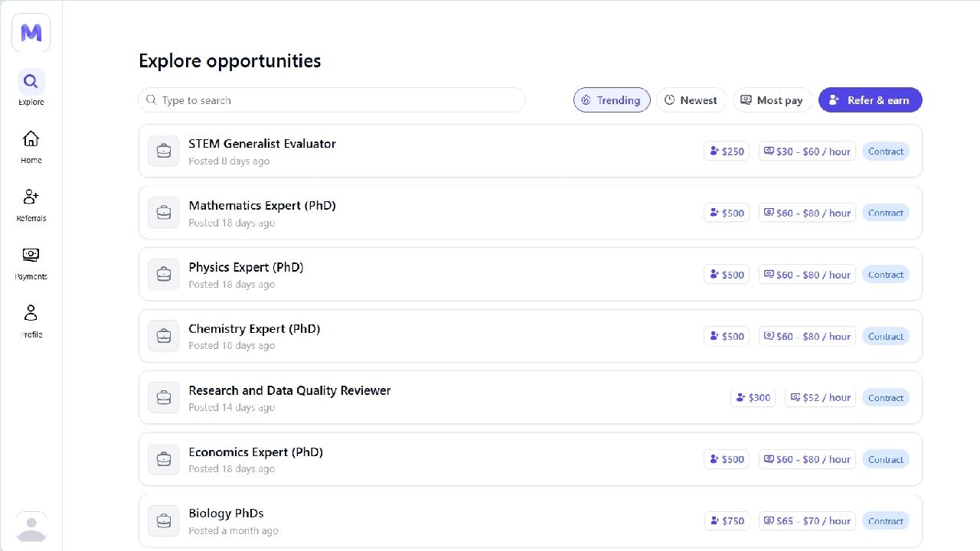Open the Physics Expert (PhD) listing
Viewport: 980px width, 551px height.
[246, 267]
